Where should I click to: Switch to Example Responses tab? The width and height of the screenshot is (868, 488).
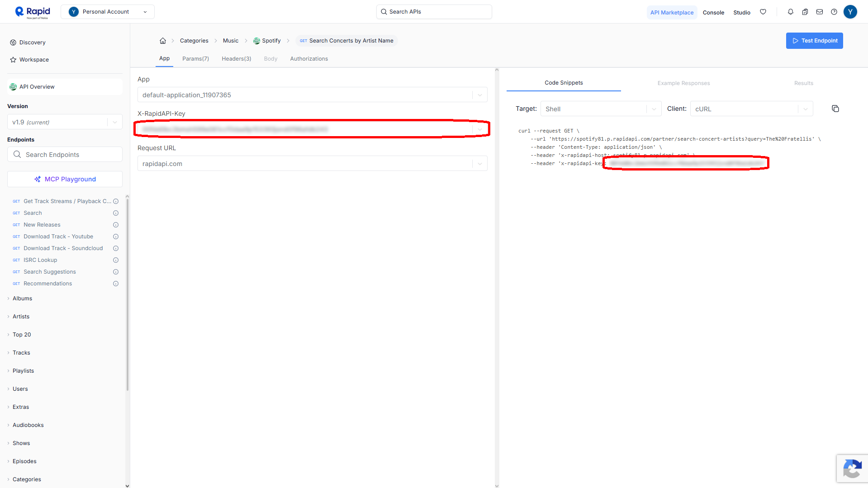pyautogui.click(x=683, y=83)
